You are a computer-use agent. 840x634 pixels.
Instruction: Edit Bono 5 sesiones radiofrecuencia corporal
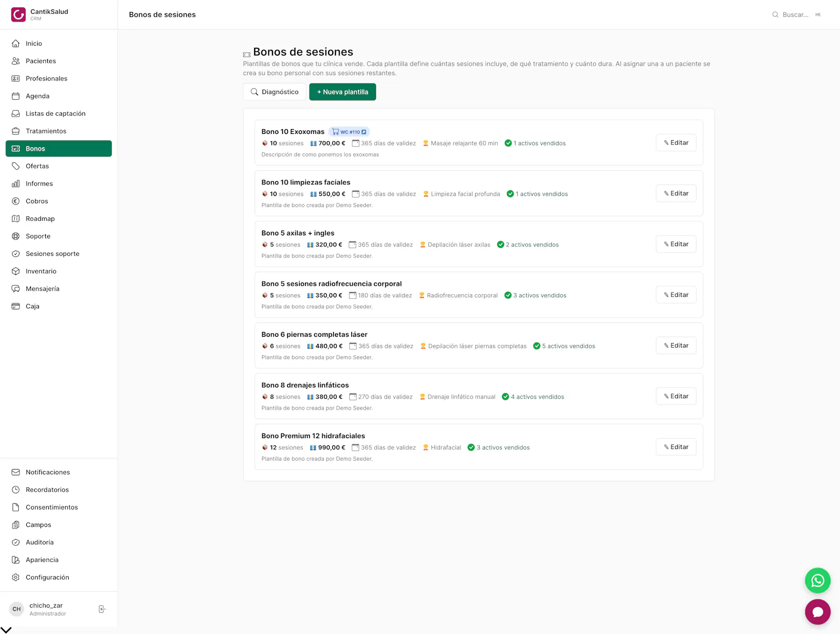pos(676,295)
